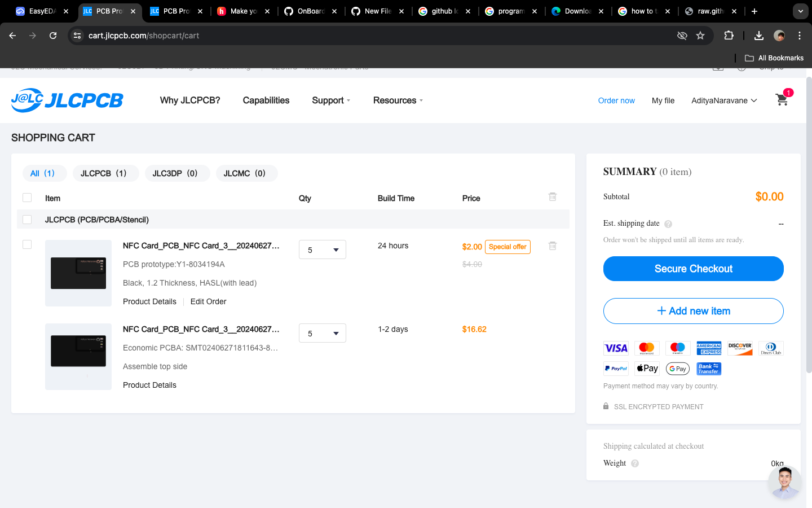Show help for Est. shipping date
Viewport: 812px width, 508px height.
click(x=668, y=224)
